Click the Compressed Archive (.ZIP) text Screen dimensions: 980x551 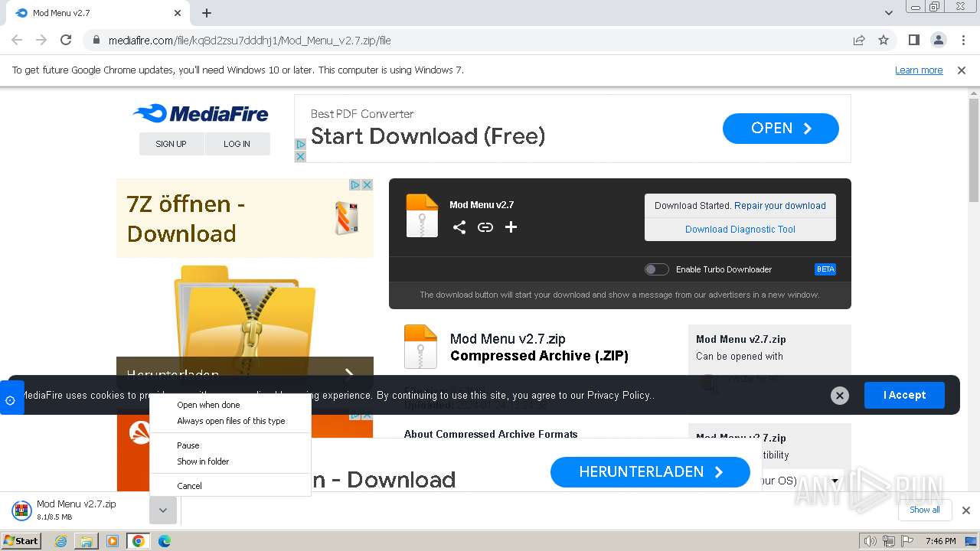[539, 356]
